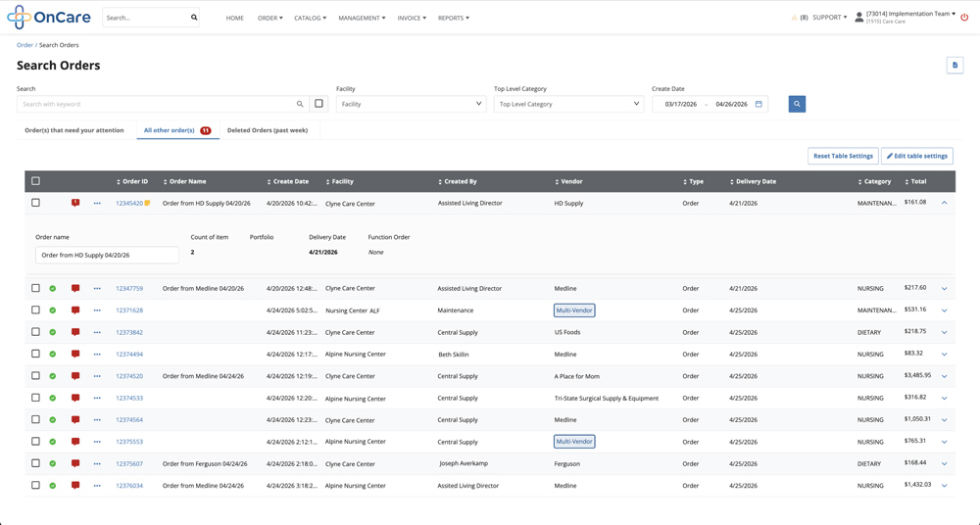Open the Top Level Category dropdown
Viewport: 980px width, 525px height.
click(568, 104)
